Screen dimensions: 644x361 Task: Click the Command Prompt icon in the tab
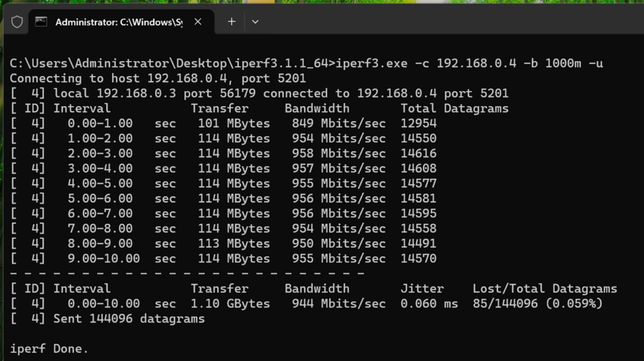(x=41, y=22)
